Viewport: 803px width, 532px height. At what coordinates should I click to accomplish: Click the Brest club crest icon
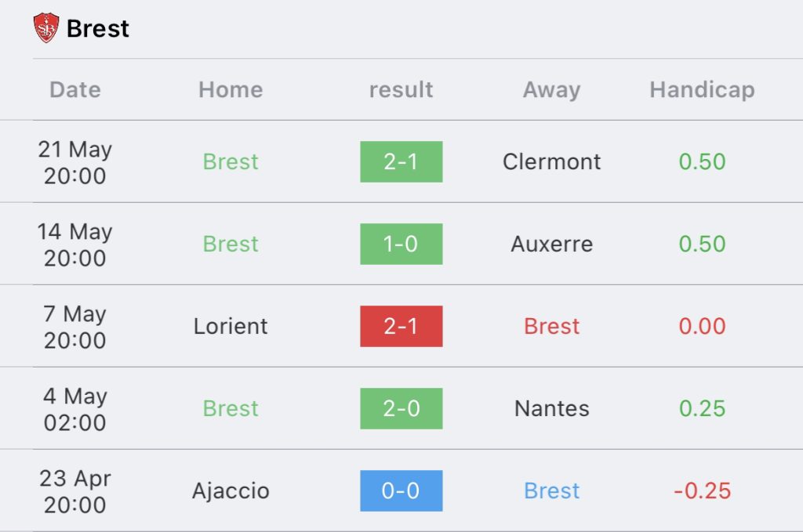click(x=46, y=27)
